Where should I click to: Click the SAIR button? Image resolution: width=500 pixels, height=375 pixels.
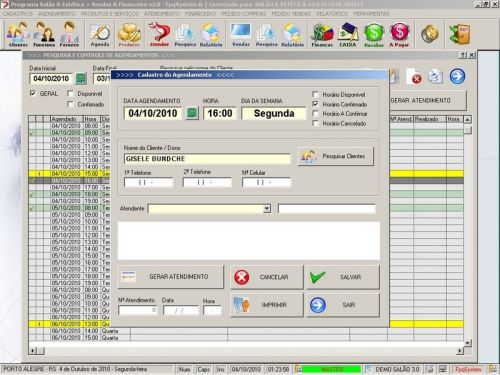343,305
